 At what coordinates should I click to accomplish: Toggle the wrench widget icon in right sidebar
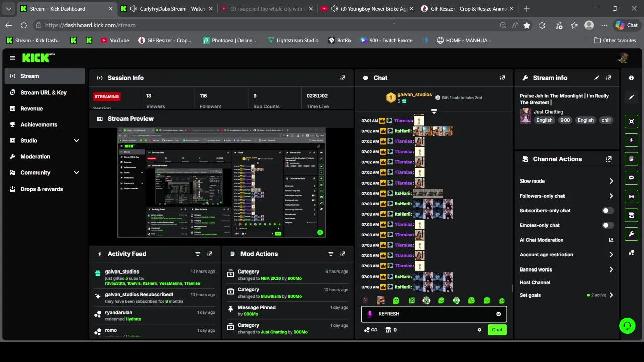(x=631, y=234)
